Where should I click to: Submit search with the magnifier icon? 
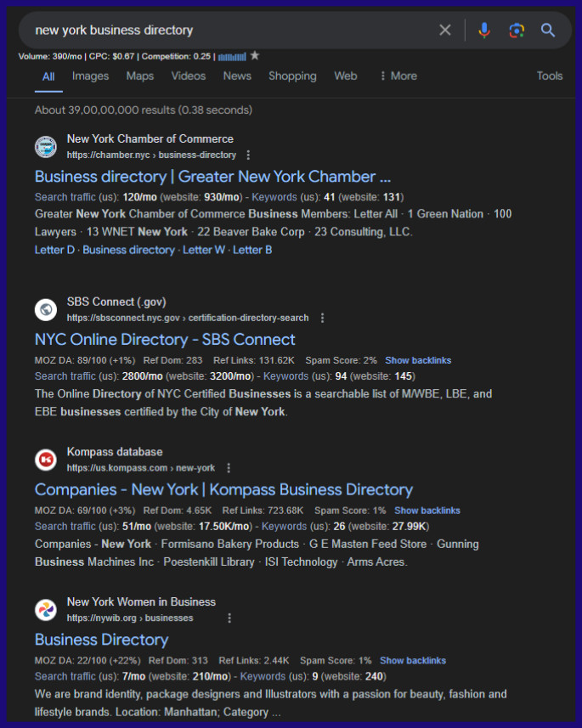(x=548, y=31)
